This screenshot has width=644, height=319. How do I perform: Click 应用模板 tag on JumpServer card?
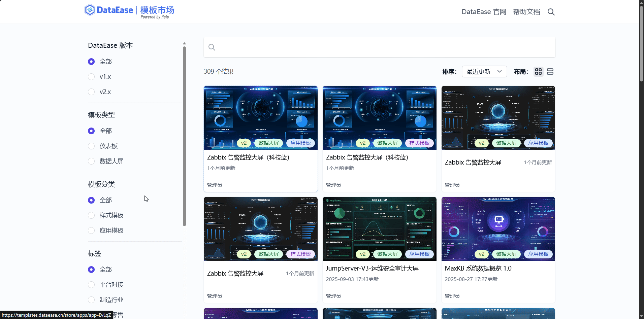(x=419, y=254)
